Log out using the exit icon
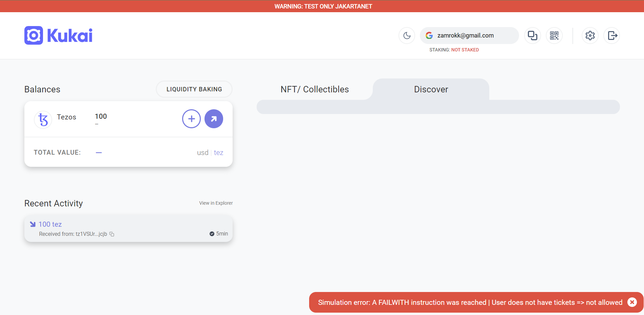The height and width of the screenshot is (315, 644). tap(612, 36)
